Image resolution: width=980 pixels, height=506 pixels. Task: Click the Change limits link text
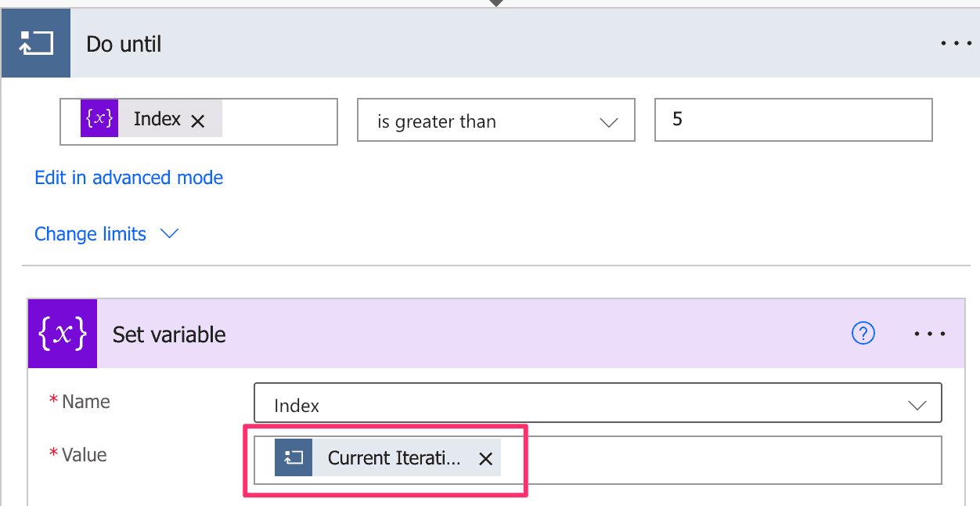[x=90, y=234]
